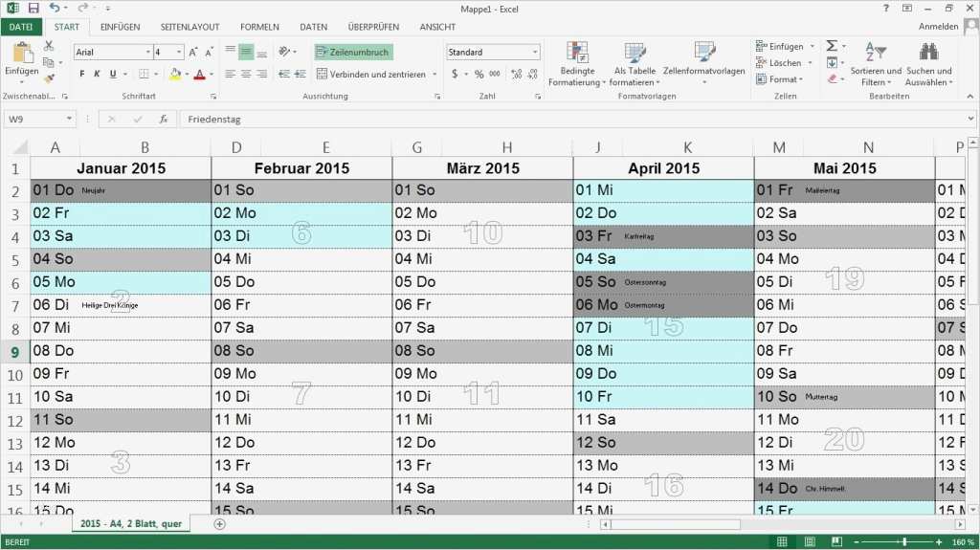This screenshot has width=980, height=550.
Task: Switch to the DATEN tab
Action: pos(313,27)
